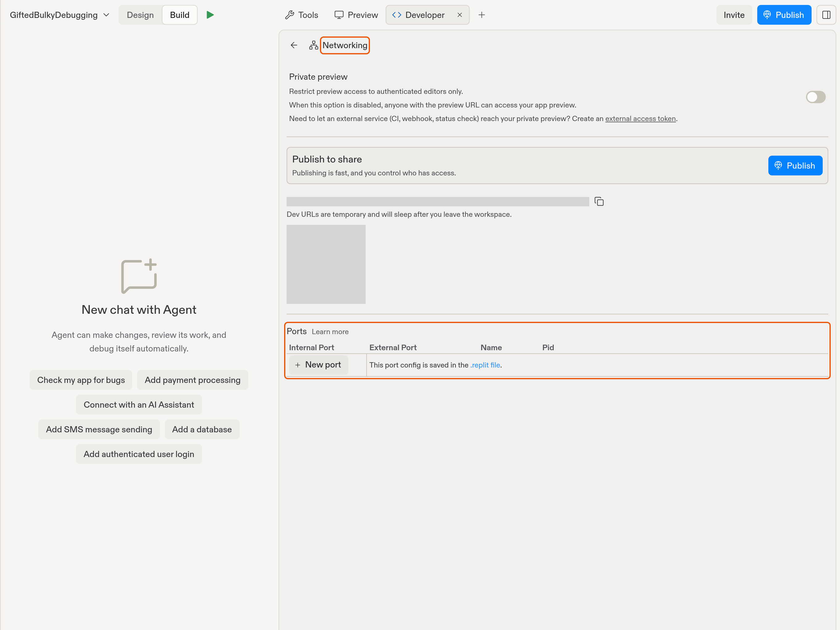Select the Build mode tab

[179, 15]
